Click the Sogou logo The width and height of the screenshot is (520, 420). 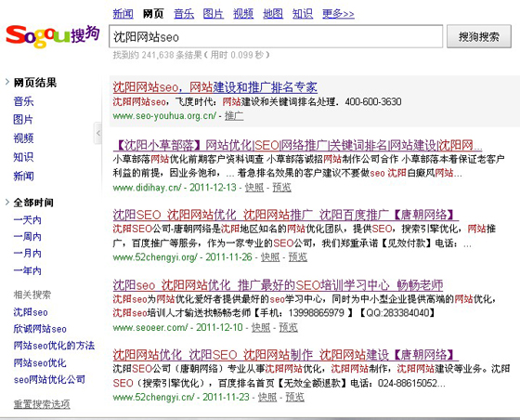[x=52, y=36]
